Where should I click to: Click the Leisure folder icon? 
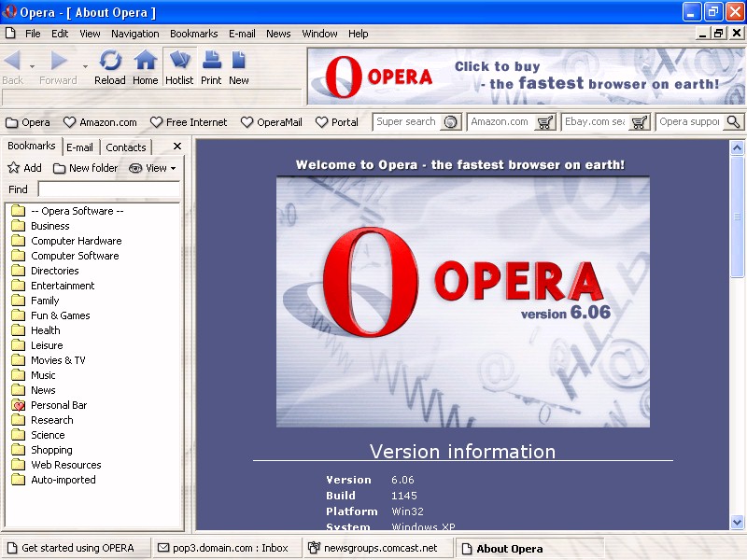coord(18,345)
